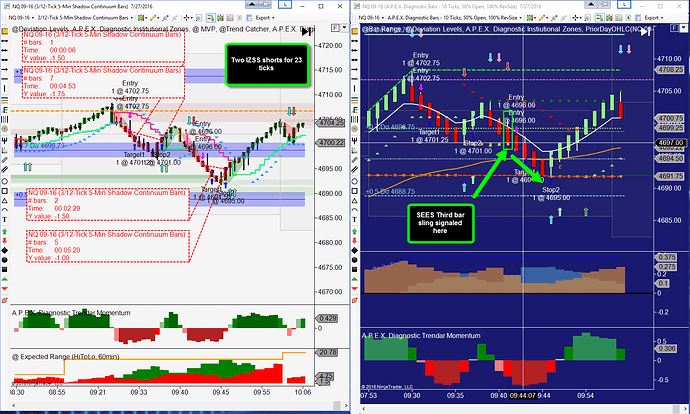The width and height of the screenshot is (690, 414).
Task: Open panel dropdown arrow beside F on left chart
Action: click(x=344, y=28)
